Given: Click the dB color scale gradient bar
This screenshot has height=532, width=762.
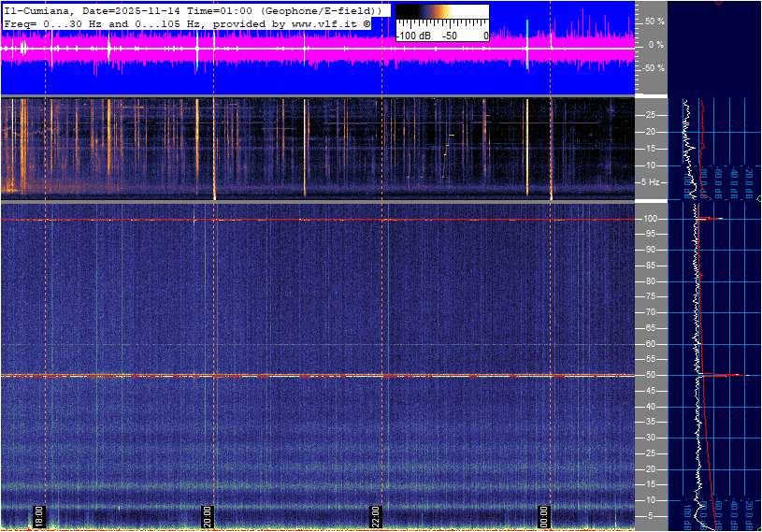Looking at the screenshot, I should click(441, 17).
